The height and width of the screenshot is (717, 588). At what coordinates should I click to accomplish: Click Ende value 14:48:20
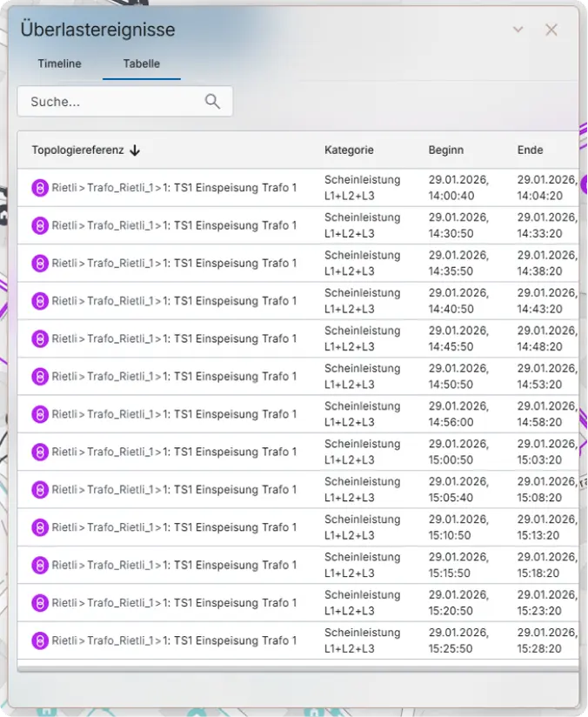click(x=547, y=338)
